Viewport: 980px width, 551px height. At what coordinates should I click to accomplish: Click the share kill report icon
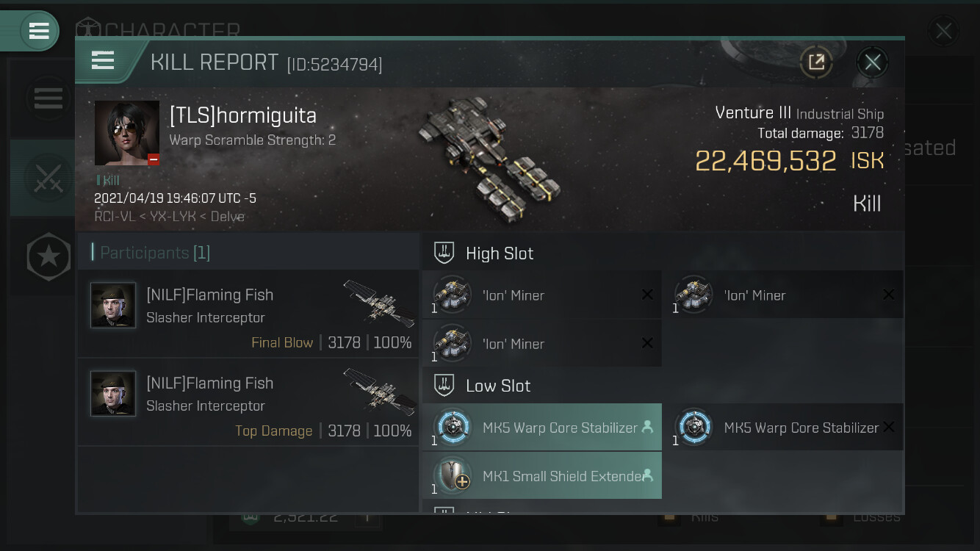(x=816, y=62)
